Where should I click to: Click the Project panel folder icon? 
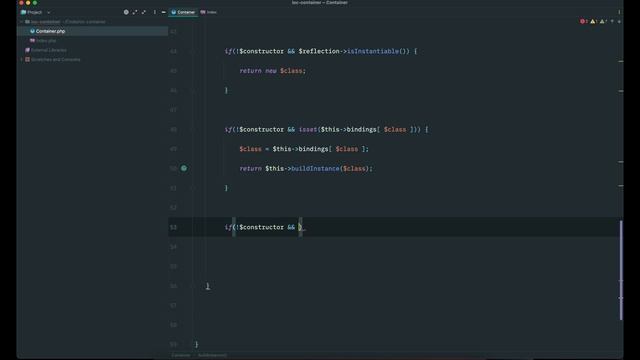(23, 12)
